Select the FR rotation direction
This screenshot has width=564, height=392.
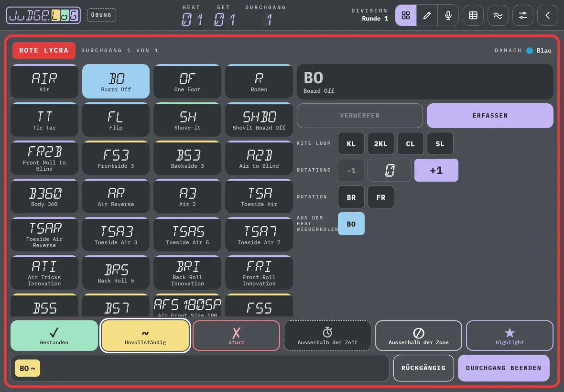tap(380, 197)
